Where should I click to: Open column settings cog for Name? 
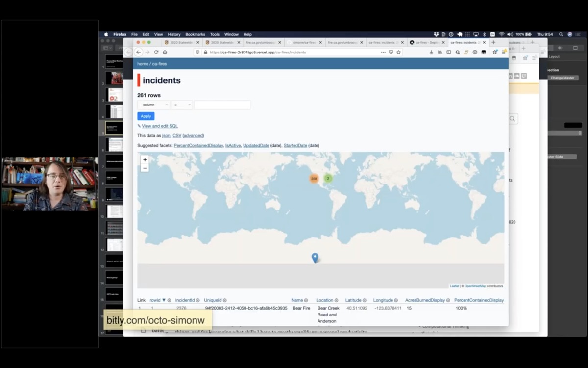coord(306,300)
